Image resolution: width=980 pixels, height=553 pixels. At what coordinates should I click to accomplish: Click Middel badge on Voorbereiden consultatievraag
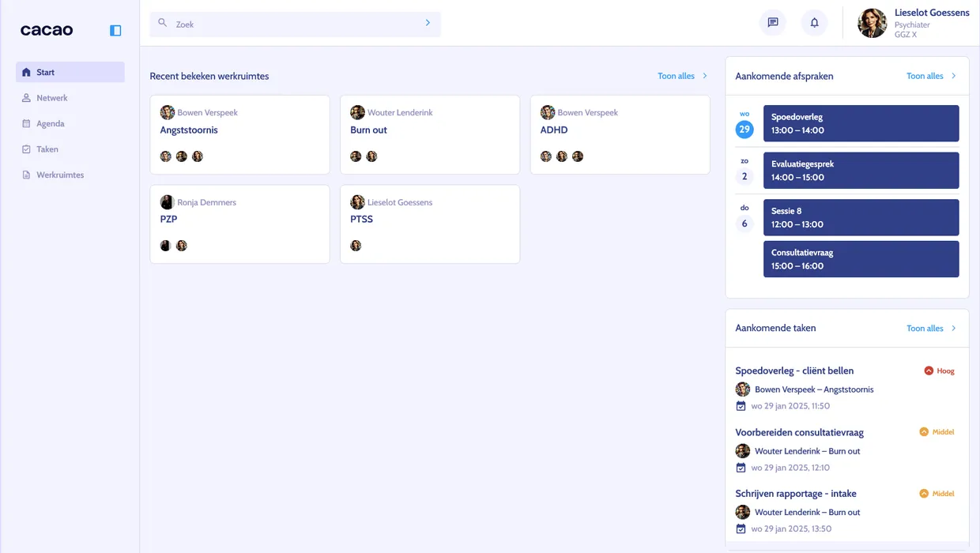pos(937,432)
